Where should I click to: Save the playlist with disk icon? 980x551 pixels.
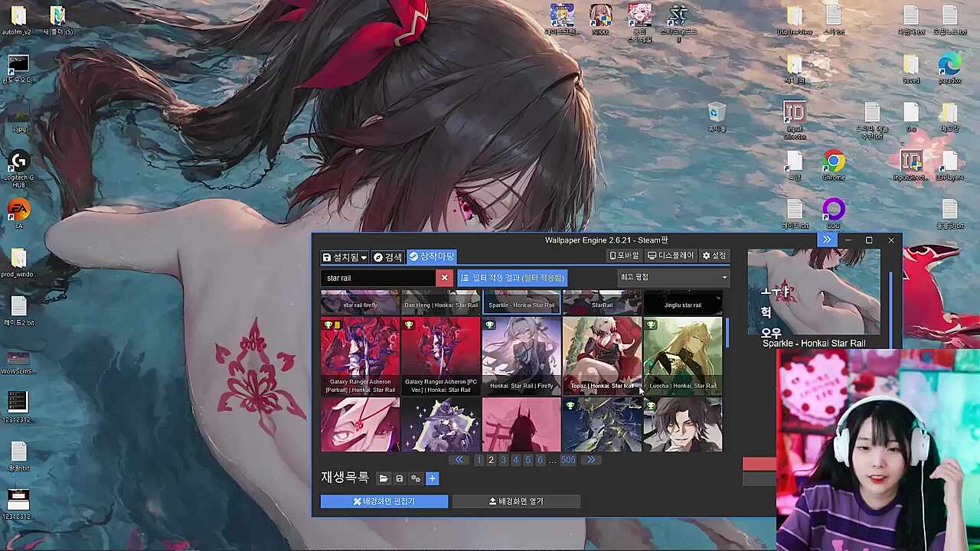[399, 478]
